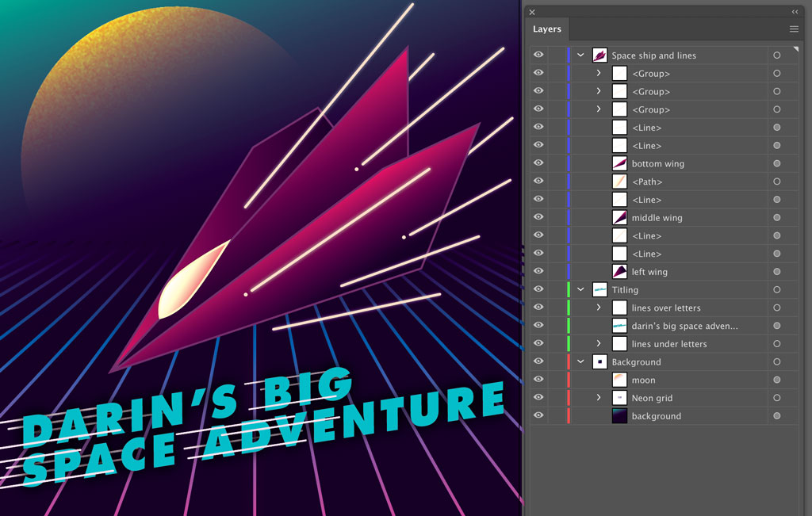Expand lines over letters group
This screenshot has width=812, height=516.
(599, 308)
